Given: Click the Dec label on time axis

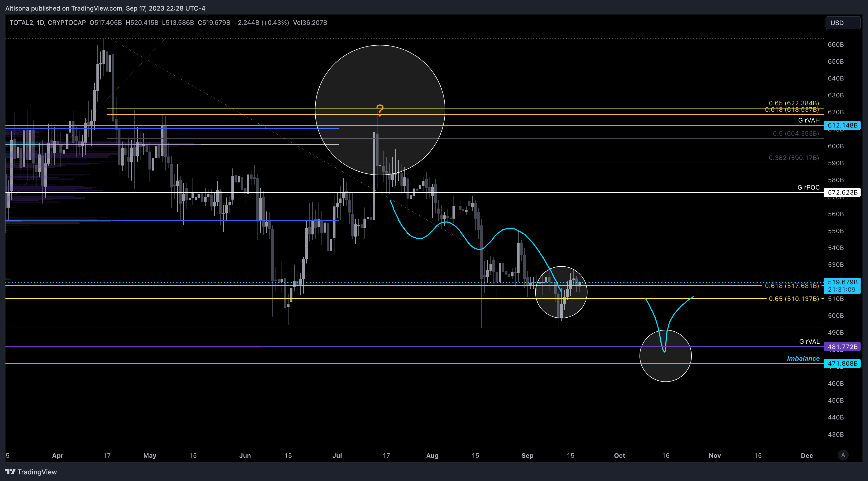Looking at the screenshot, I should pyautogui.click(x=807, y=455).
